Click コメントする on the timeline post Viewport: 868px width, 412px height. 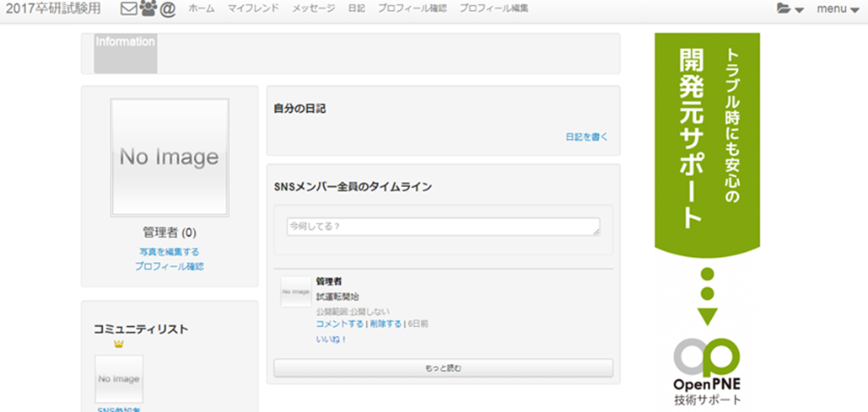click(339, 324)
